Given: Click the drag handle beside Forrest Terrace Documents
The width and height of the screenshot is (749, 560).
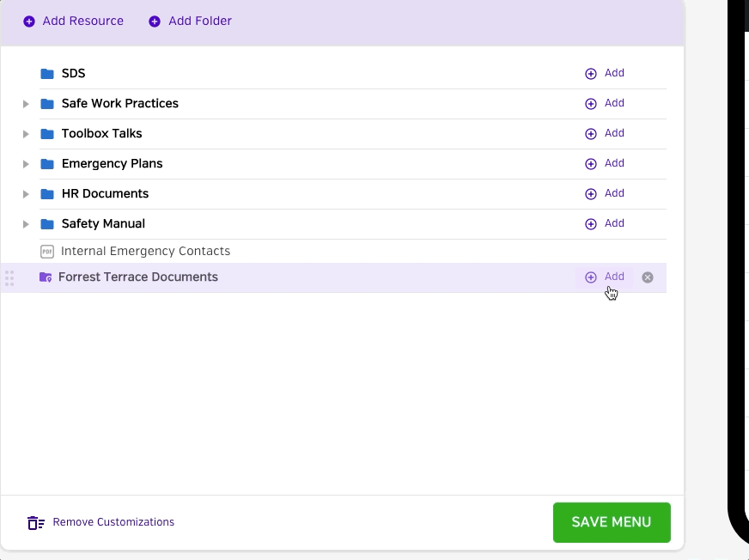Looking at the screenshot, I should [x=9, y=278].
